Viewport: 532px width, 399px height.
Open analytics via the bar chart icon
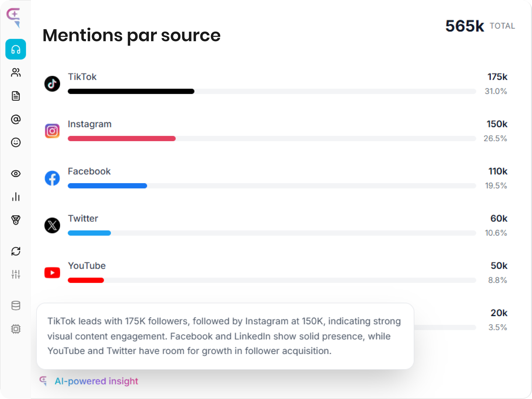15,197
